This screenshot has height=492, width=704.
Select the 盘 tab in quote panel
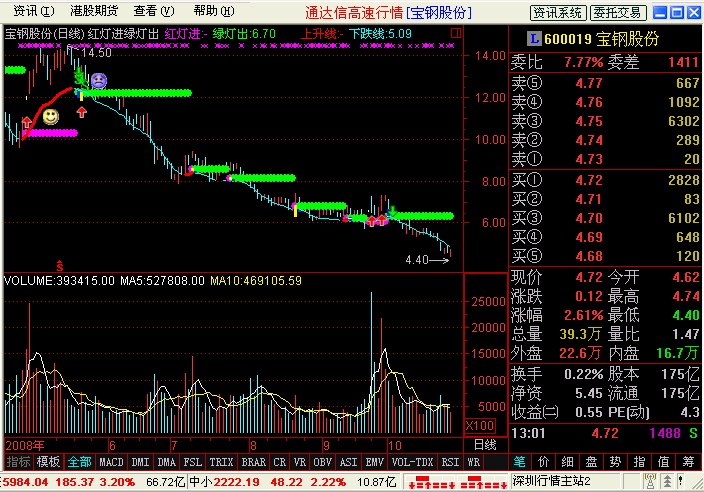[x=591, y=462]
